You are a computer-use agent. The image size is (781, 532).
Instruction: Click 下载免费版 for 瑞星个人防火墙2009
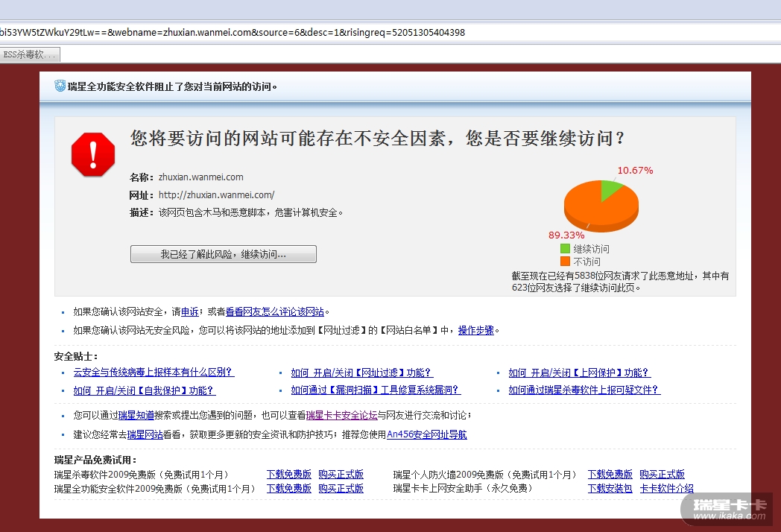pyautogui.click(x=610, y=474)
